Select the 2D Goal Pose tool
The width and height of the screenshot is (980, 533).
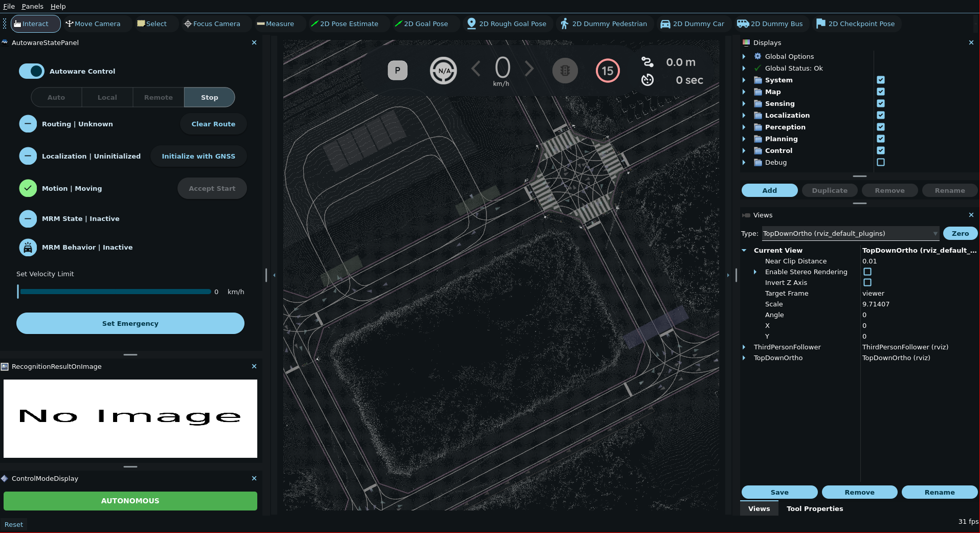coord(421,24)
